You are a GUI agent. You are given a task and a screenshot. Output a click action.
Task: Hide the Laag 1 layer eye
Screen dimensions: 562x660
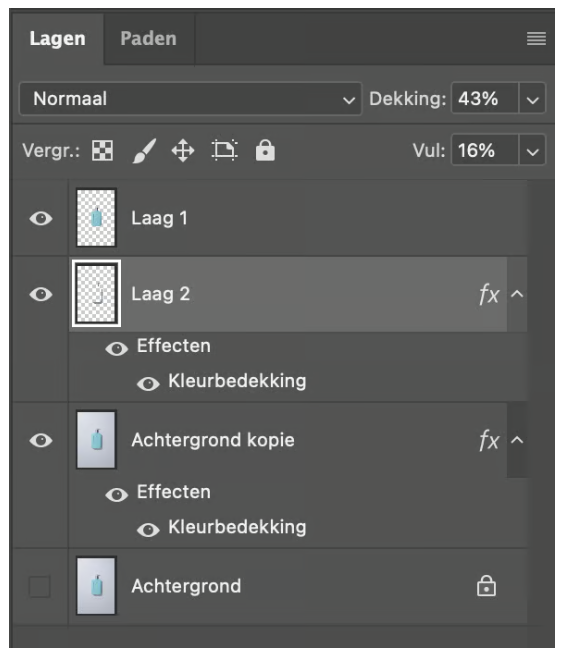tap(41, 218)
